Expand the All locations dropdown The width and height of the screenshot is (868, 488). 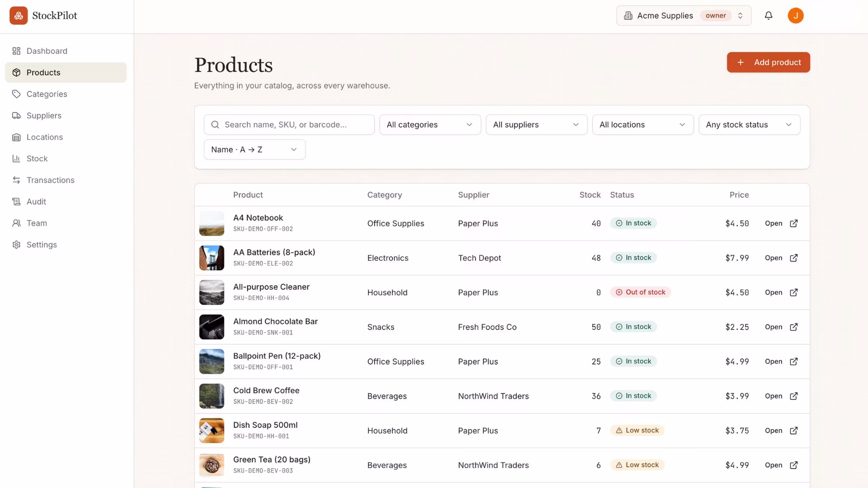coord(643,125)
